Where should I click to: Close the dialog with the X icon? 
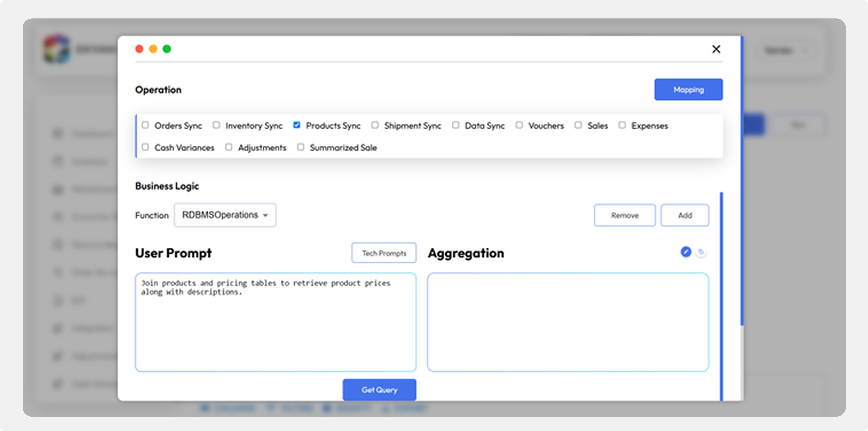pos(716,49)
